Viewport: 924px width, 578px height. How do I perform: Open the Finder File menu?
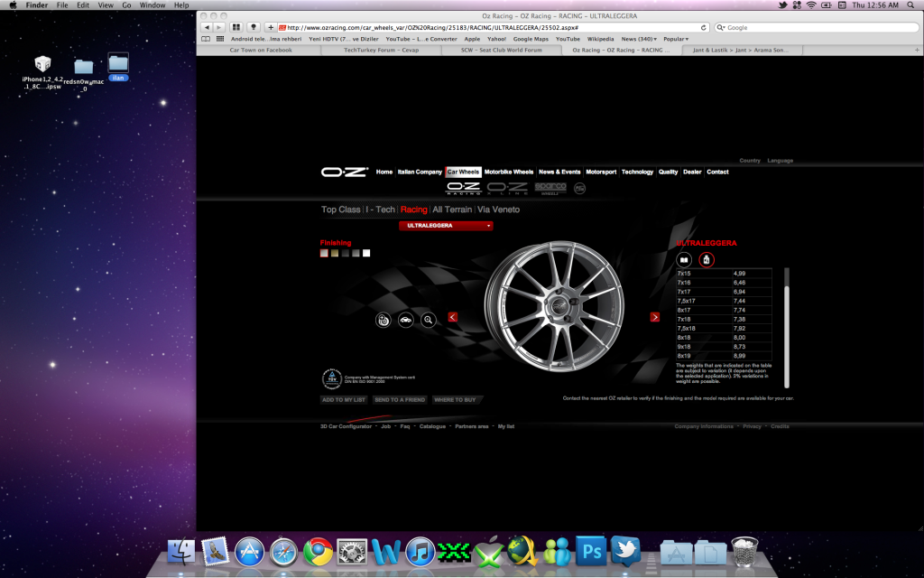(62, 5)
